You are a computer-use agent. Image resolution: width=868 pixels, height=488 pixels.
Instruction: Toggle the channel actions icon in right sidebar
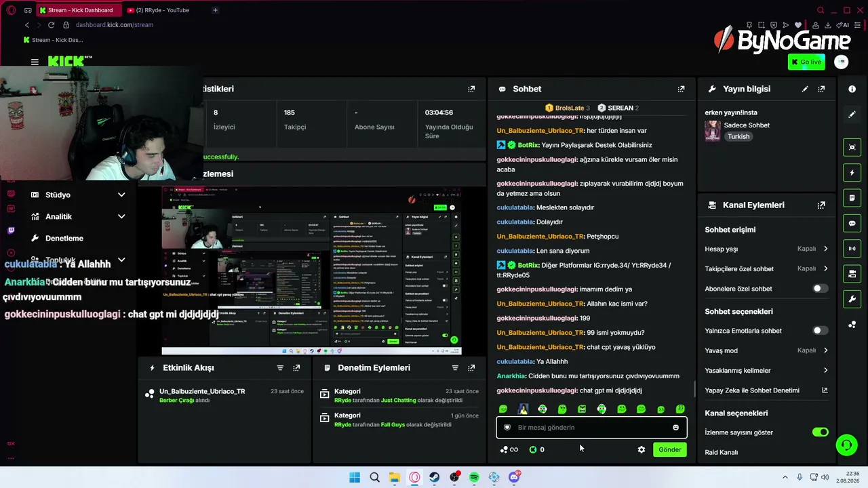point(852,274)
